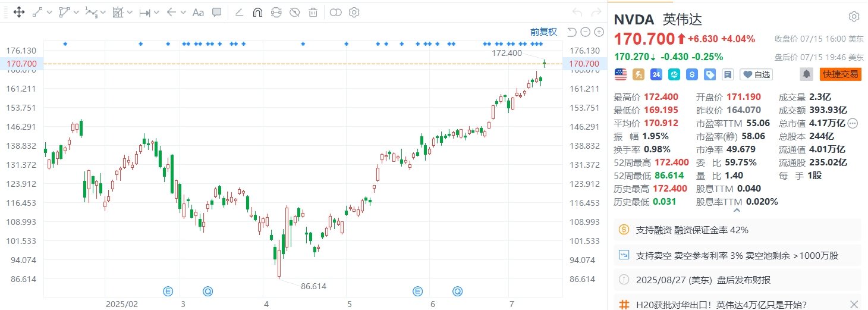Open the drawing toolbar settings gear
Image resolution: width=868 pixels, height=310 pixels.
pyautogui.click(x=354, y=12)
